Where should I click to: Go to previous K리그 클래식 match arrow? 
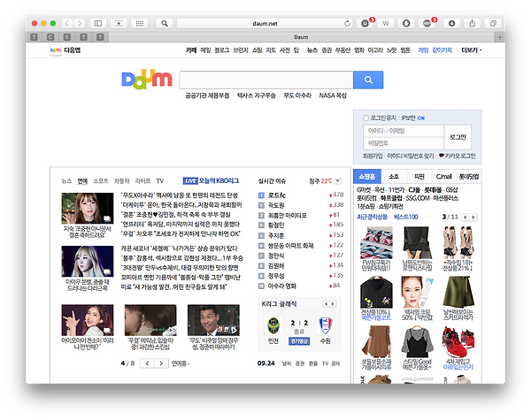(326, 304)
